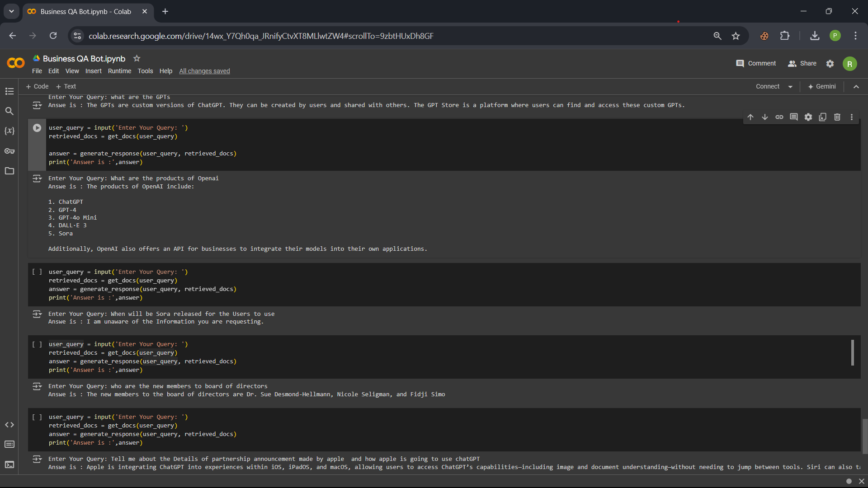Screen dimensions: 868x488
Task: Open the find and replace panel
Action: [9, 111]
